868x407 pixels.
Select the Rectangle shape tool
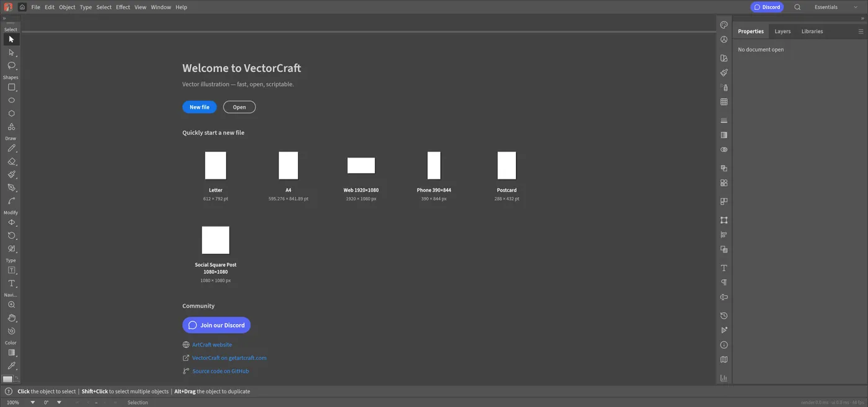pos(11,87)
